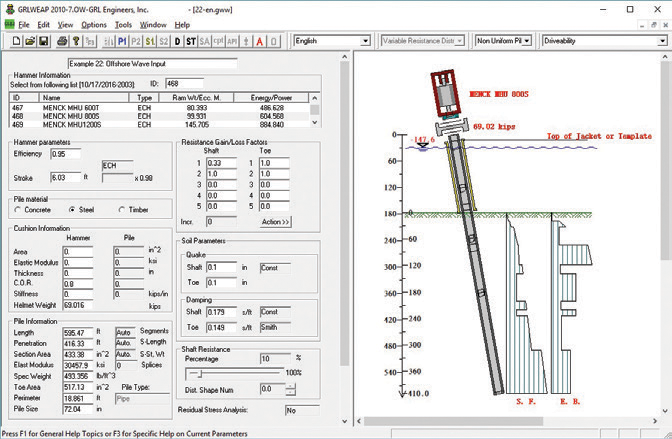Select Timber pile material
Screen dimensions: 672x439
tap(121, 209)
